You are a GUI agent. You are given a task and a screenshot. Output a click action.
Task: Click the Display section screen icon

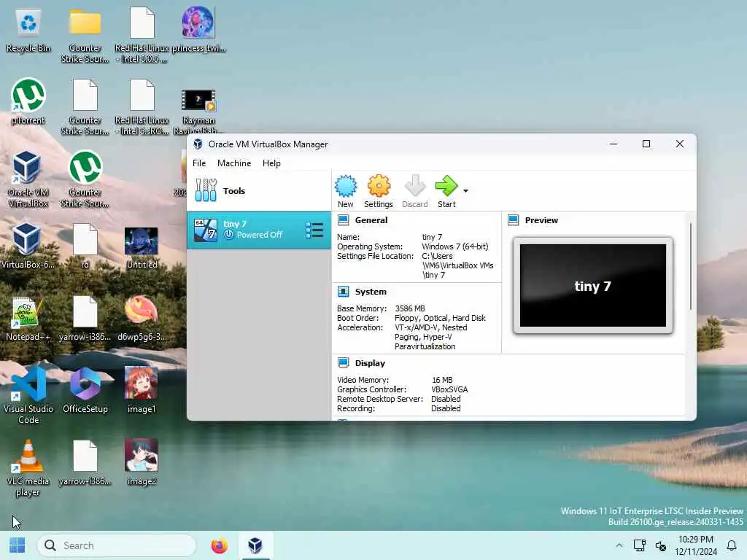tap(343, 363)
